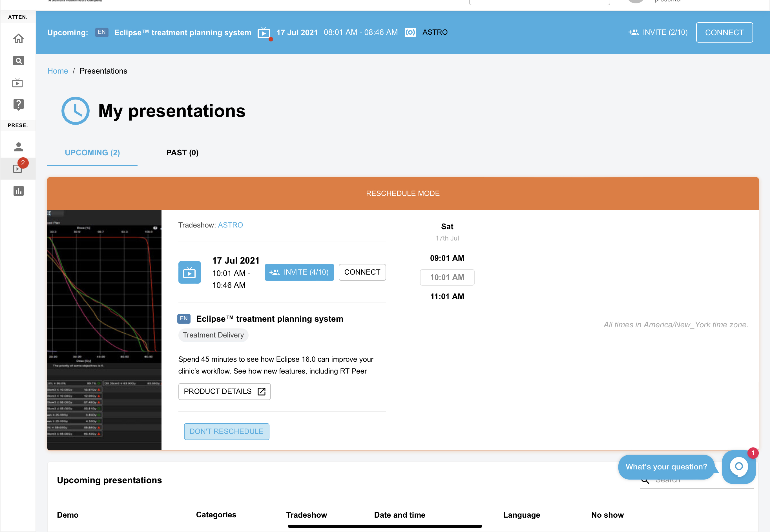770x532 pixels.
Task: Click the EN language badge in card
Action: coord(183,319)
